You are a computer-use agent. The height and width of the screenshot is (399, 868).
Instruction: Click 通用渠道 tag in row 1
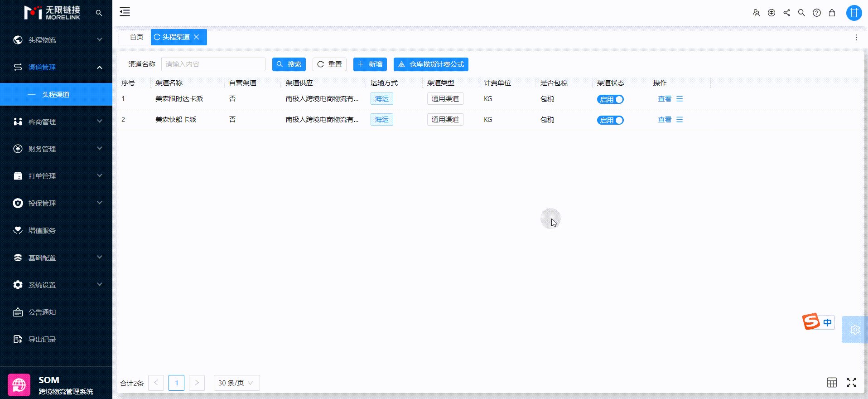coord(445,99)
